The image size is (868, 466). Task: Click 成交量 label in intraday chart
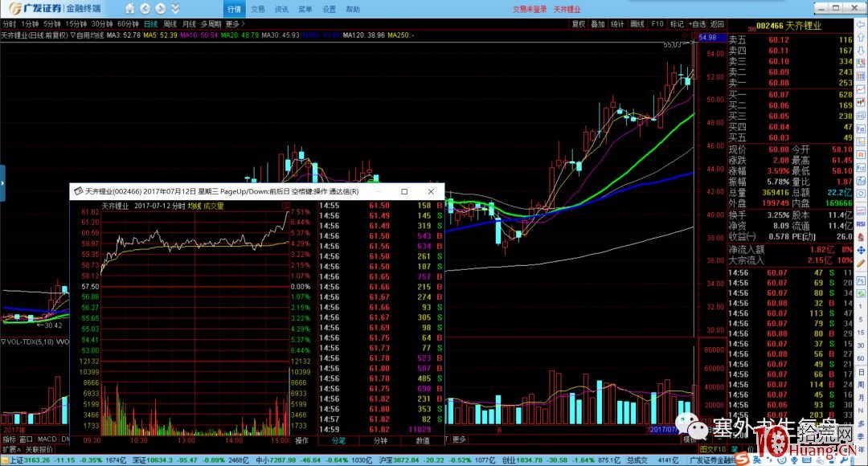214,206
